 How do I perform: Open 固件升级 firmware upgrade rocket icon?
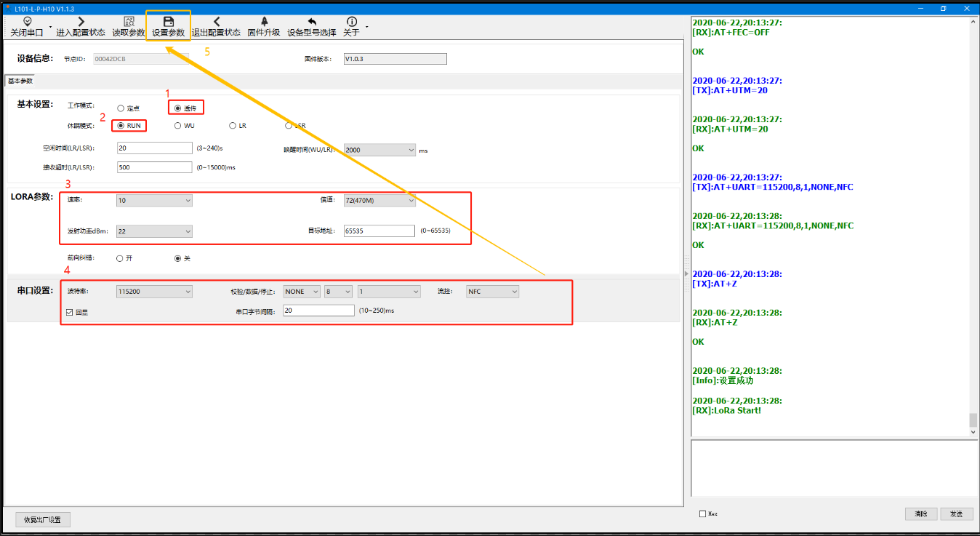tap(263, 22)
